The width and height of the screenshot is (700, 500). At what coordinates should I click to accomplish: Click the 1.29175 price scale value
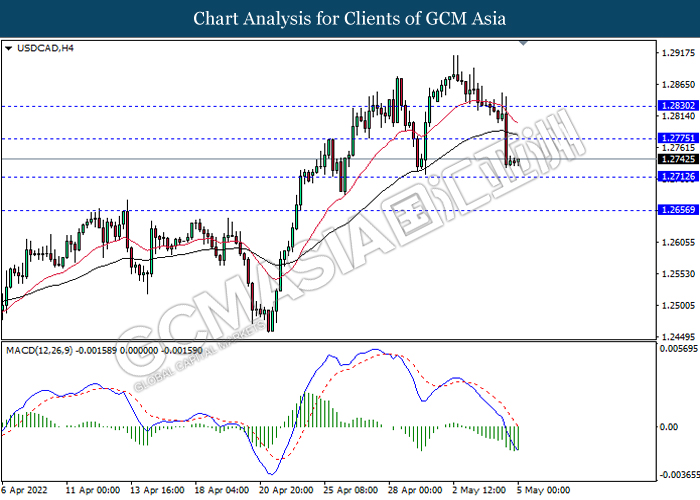coord(678,53)
